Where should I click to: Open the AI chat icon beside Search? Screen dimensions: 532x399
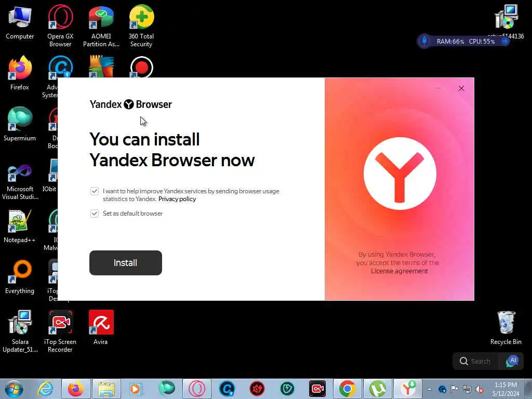pos(512,362)
